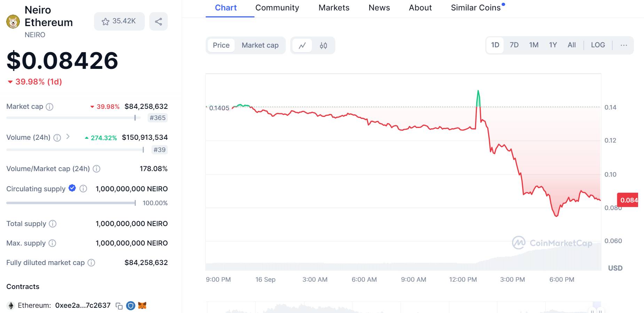Select the 1D time range
Screen dimensions: 644x313
[495, 45]
